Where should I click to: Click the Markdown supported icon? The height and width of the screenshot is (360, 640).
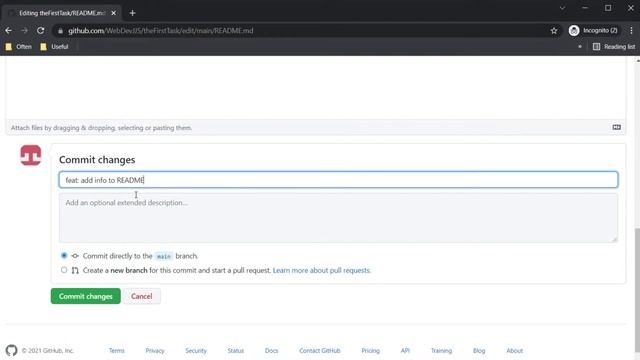tap(617, 127)
